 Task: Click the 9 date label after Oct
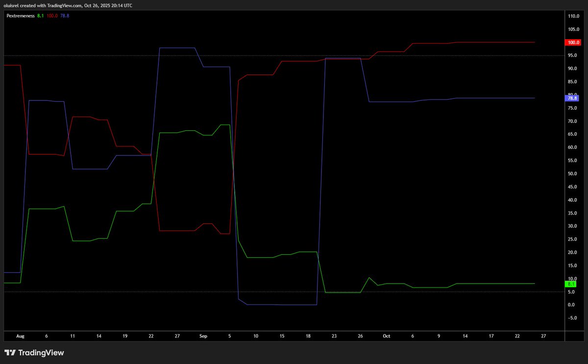point(439,337)
